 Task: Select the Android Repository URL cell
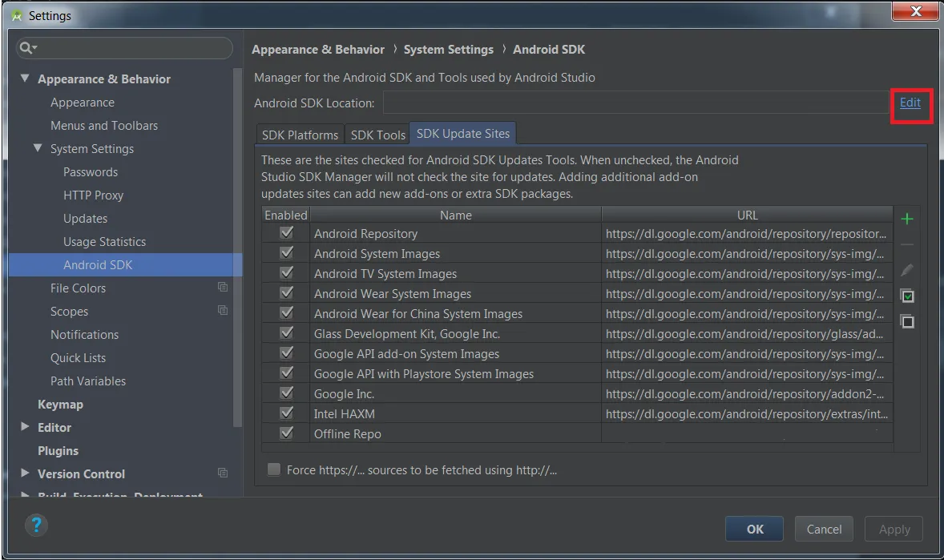tap(747, 233)
